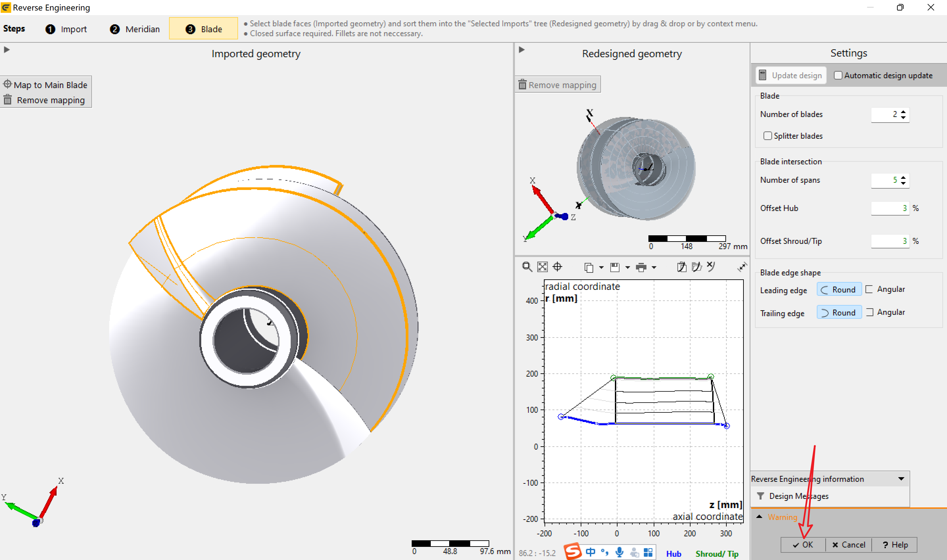Expand the Reverse Engineering information dropdown

click(x=901, y=479)
